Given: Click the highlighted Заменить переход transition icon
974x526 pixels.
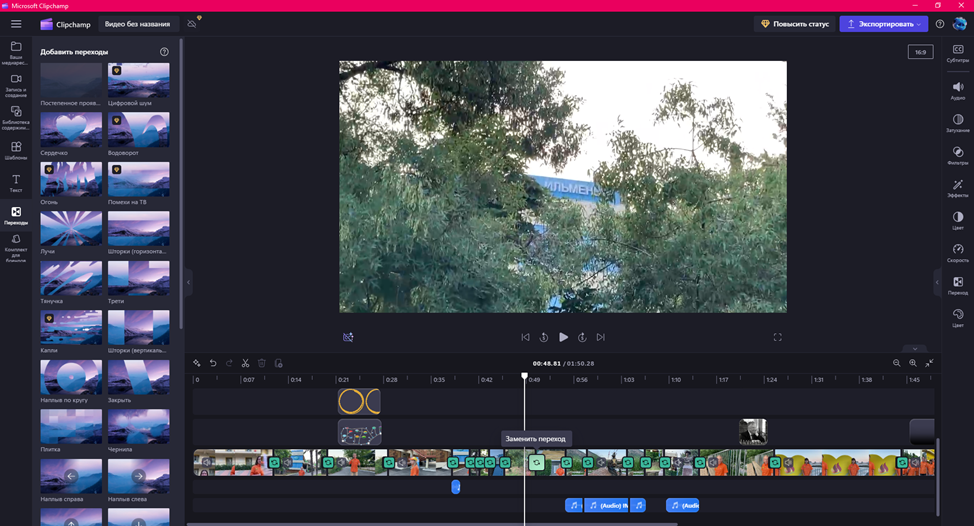Looking at the screenshot, I should (537, 463).
